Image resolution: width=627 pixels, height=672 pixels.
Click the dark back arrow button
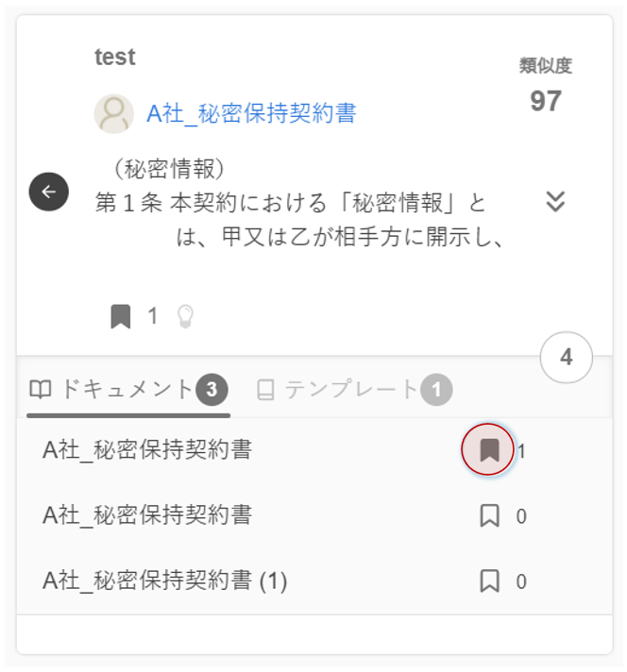(x=49, y=192)
